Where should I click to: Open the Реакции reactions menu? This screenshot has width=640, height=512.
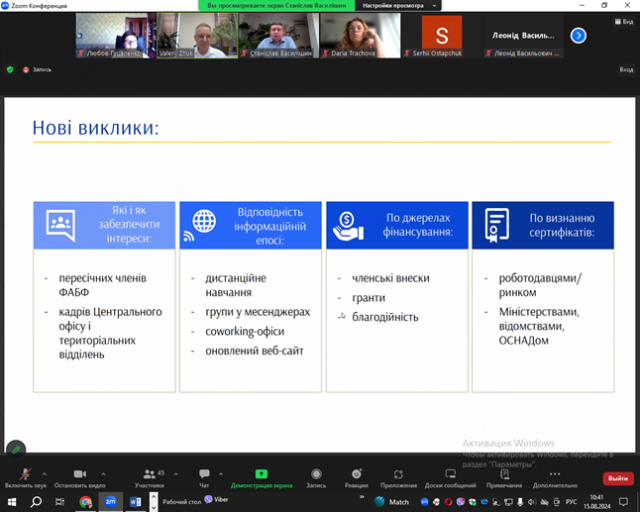click(x=356, y=475)
